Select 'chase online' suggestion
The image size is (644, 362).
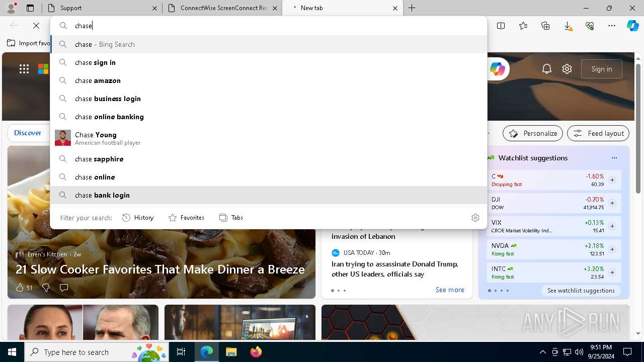click(269, 177)
